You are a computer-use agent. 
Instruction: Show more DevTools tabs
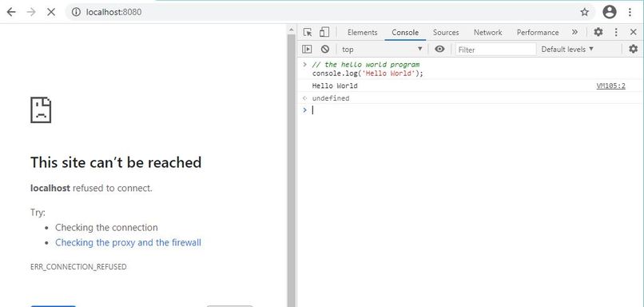click(x=574, y=32)
